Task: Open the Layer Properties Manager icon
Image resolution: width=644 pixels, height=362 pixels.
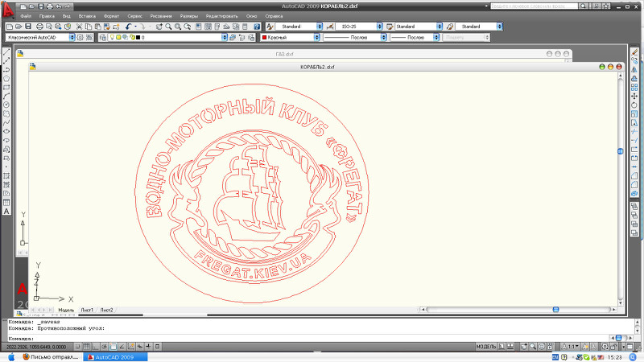Action: tap(103, 37)
